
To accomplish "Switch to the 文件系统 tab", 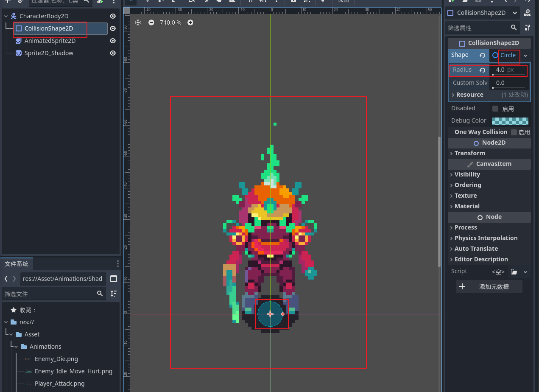I will click(17, 264).
